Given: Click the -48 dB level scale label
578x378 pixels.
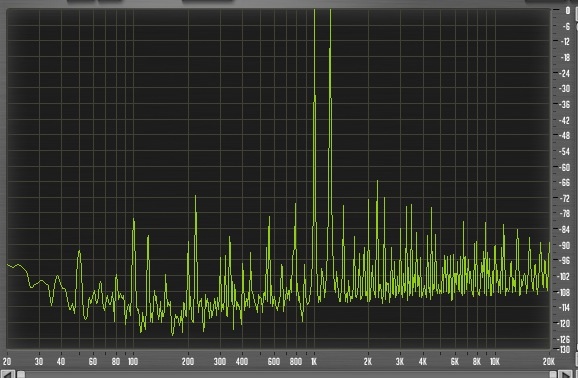Looking at the screenshot, I should click(565, 136).
